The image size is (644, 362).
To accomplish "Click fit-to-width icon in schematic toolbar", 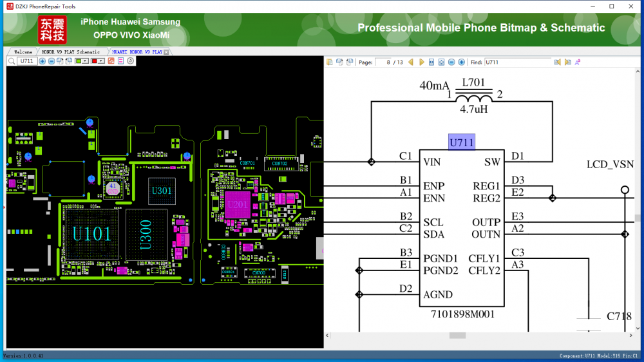I will click(431, 62).
